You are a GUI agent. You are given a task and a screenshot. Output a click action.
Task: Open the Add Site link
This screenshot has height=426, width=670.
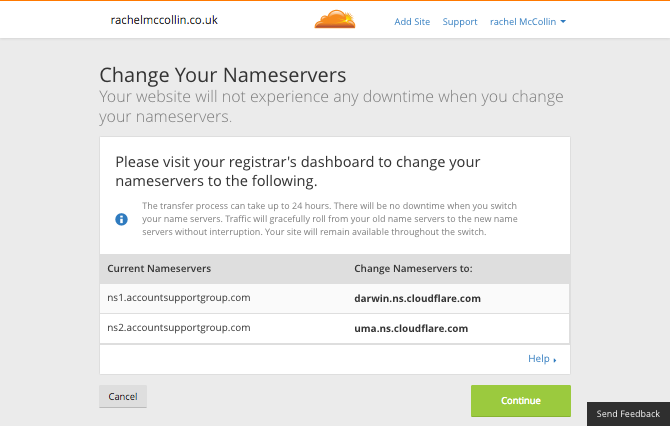[x=412, y=22]
